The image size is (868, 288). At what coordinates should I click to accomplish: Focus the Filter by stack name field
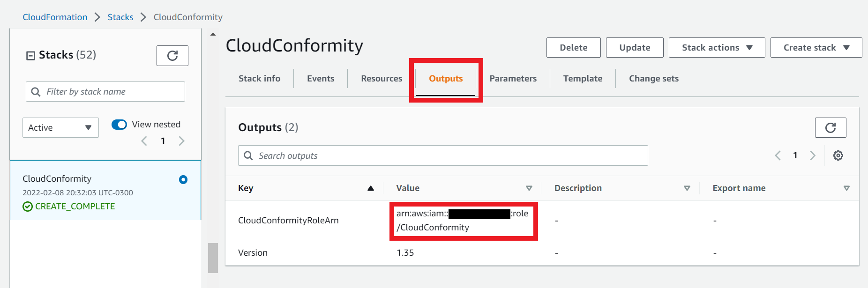click(x=105, y=92)
